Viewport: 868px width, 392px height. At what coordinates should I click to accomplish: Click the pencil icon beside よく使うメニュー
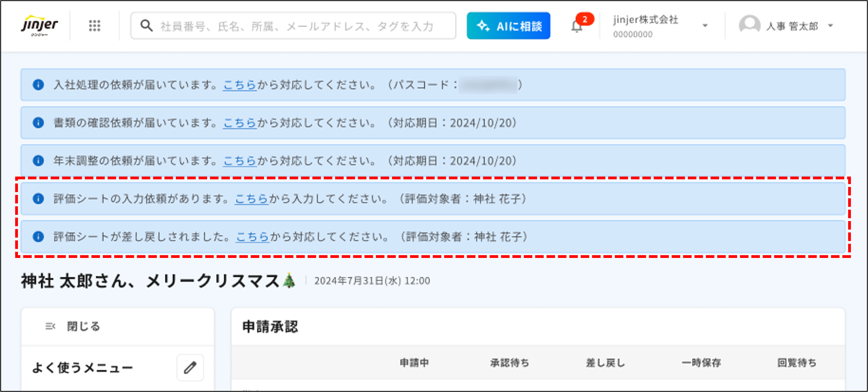pos(190,367)
